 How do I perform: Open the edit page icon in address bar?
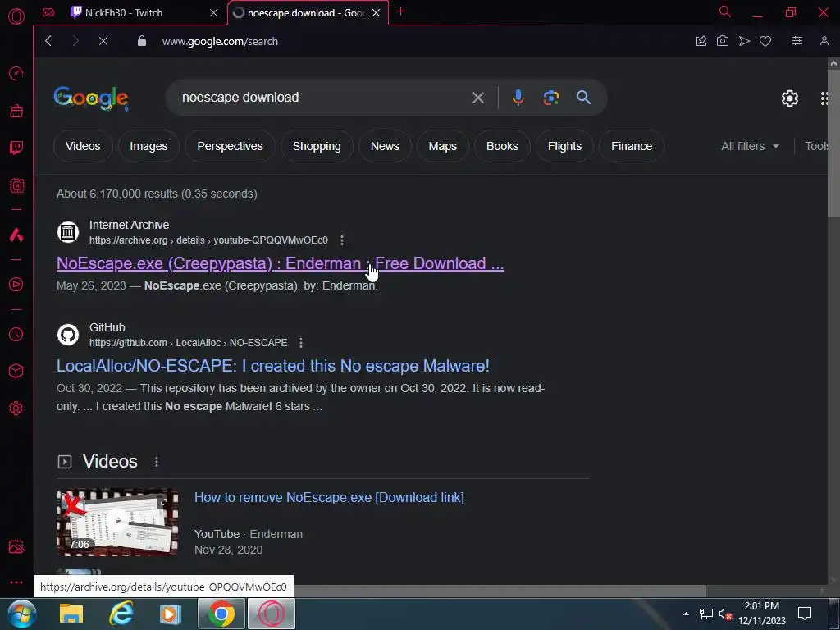pyautogui.click(x=701, y=41)
